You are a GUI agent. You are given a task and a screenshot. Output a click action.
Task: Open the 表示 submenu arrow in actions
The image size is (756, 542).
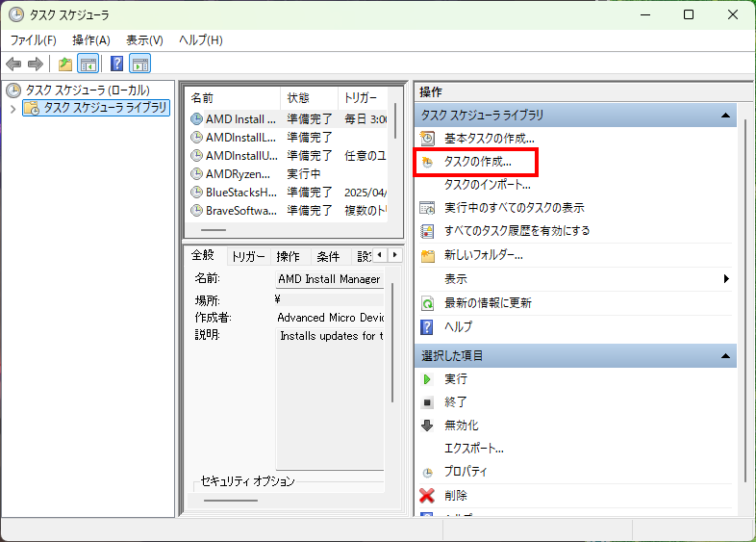click(x=726, y=279)
